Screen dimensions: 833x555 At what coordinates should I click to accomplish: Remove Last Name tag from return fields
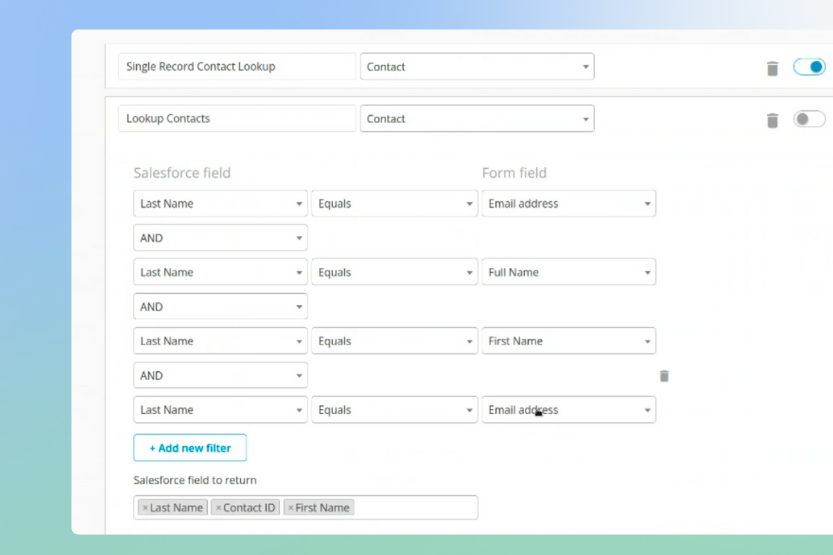[x=145, y=508]
